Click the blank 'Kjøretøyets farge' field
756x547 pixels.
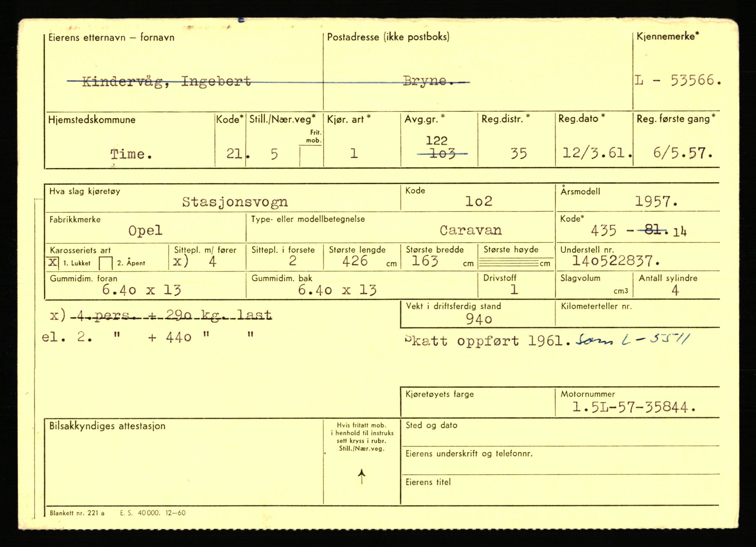click(478, 402)
